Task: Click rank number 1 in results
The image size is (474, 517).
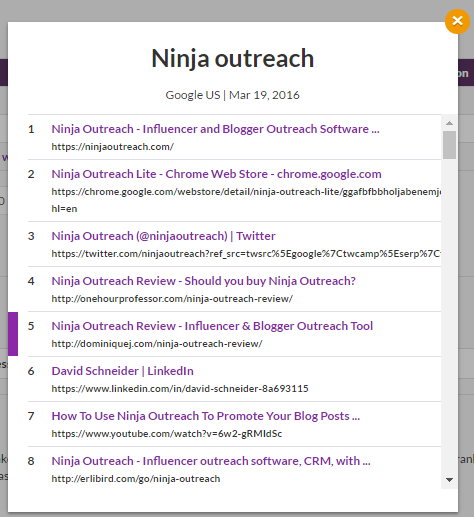Action: coord(31,129)
